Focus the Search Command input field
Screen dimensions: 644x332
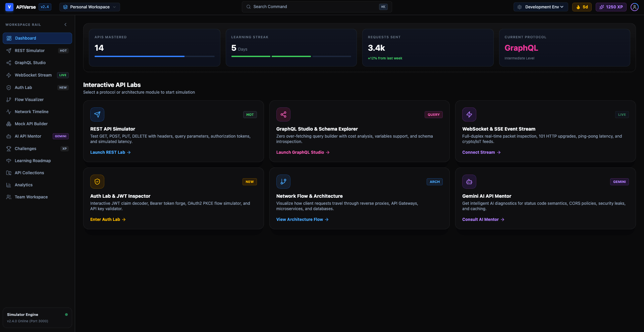[317, 7]
